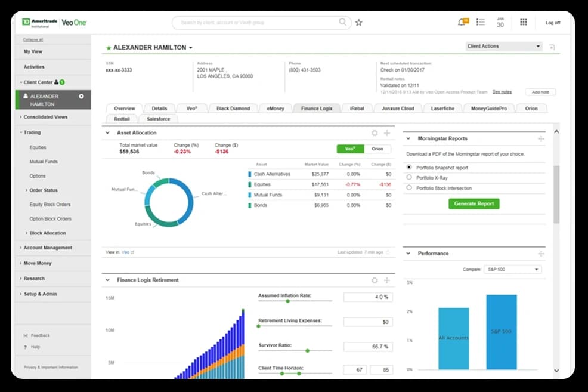Collapse the Finance Logix Retirement panel chevron
Viewport: 588px width, 392px height.
(x=107, y=280)
